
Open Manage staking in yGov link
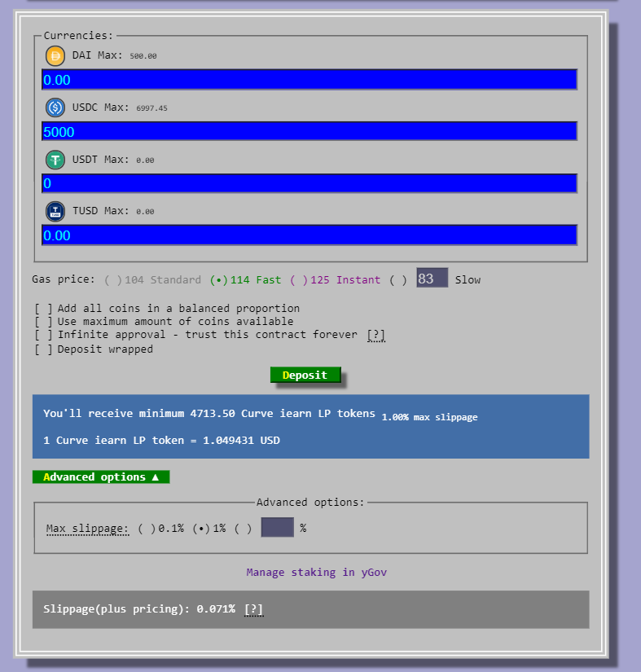click(x=317, y=573)
